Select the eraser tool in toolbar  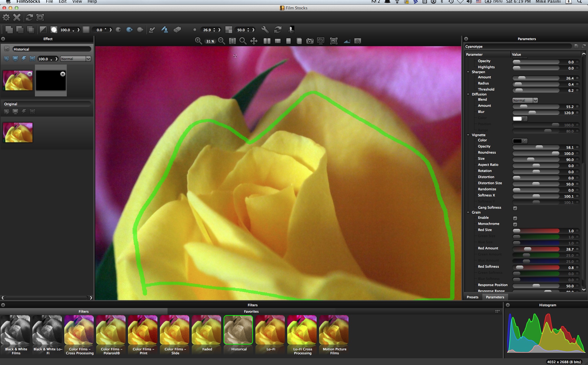[177, 30]
